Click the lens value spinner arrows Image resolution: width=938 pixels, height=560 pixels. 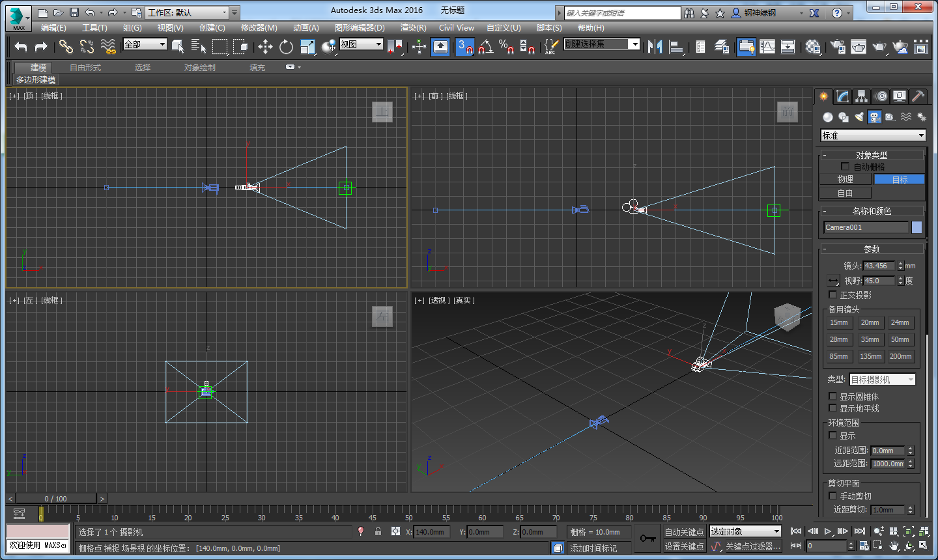click(x=901, y=266)
